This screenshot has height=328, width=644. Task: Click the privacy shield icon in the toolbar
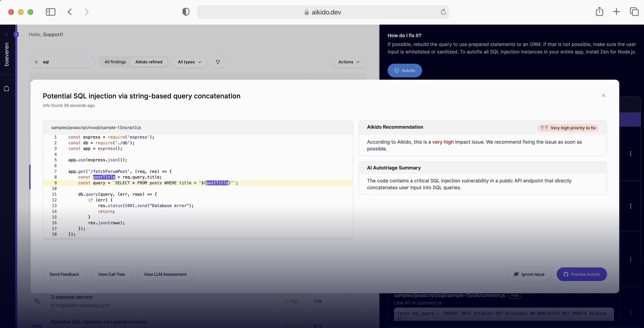(x=186, y=12)
